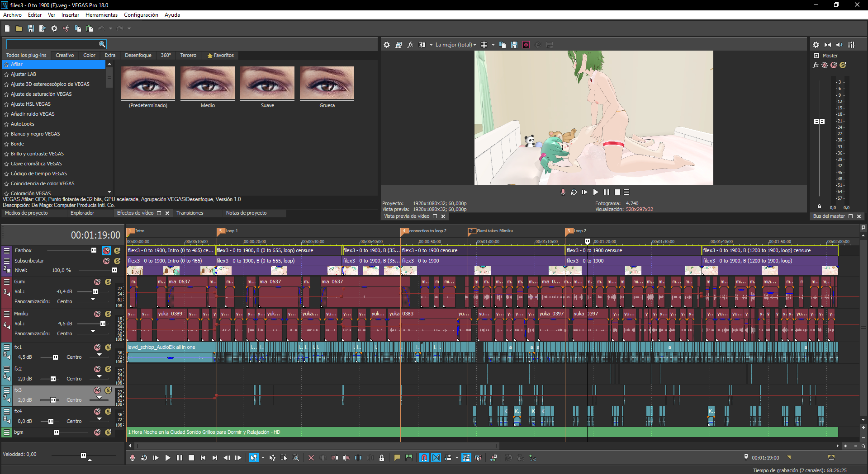Insert a region with the green flags icon
Screen dimensions: 868x474
[409, 458]
